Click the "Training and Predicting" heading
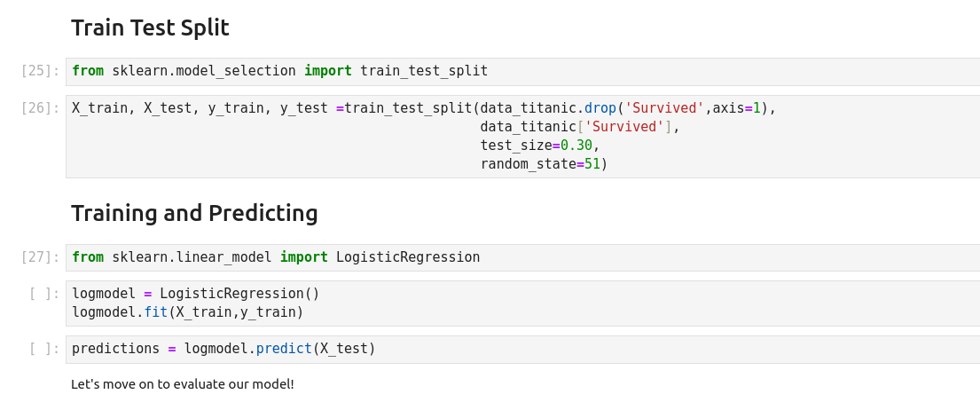The image size is (980, 402). [194, 214]
